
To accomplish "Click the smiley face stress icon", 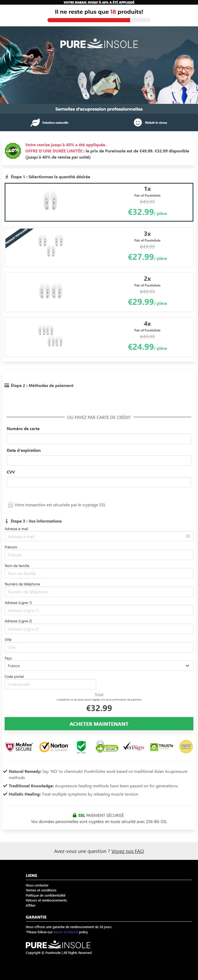I will 138,122.
